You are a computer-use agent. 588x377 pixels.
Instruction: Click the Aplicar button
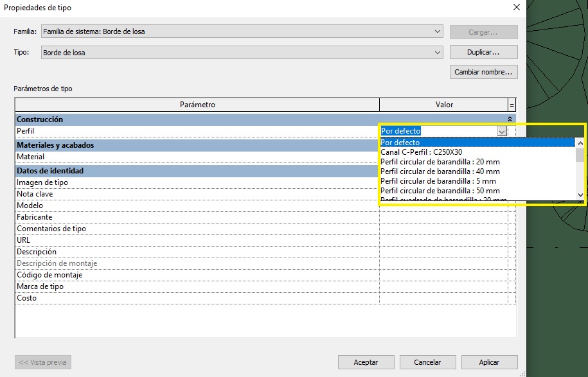(x=489, y=362)
